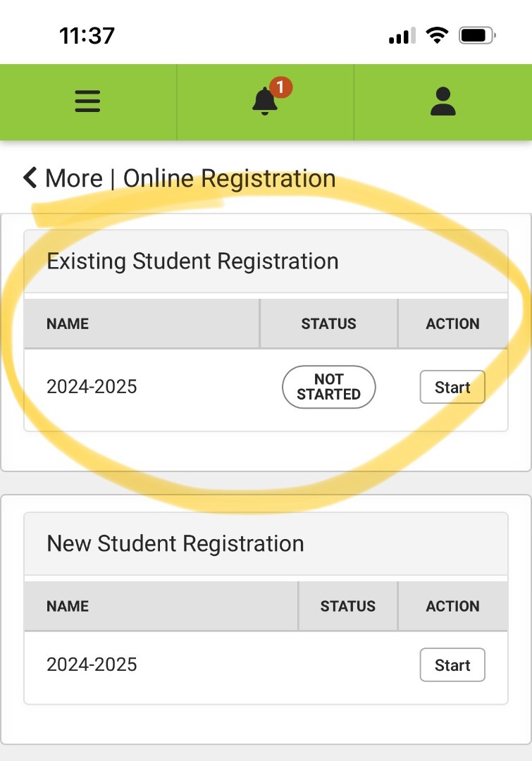
Task: Start the New Student Registration for 2024-2025
Action: tap(452, 665)
